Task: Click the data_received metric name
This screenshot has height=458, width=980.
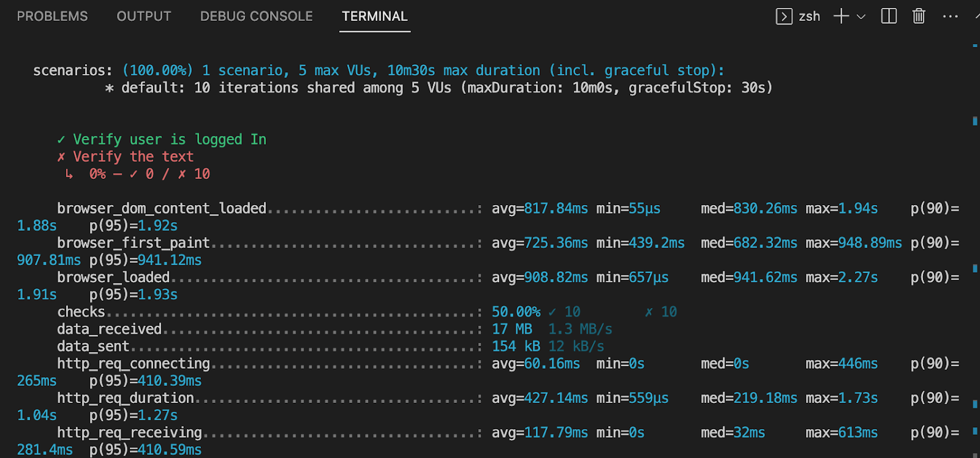Action: tap(109, 329)
